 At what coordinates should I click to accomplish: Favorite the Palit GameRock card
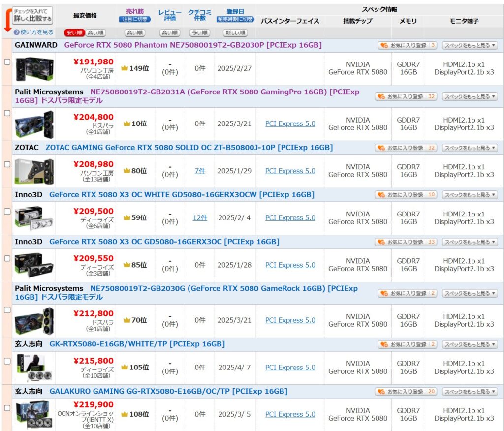point(407,293)
